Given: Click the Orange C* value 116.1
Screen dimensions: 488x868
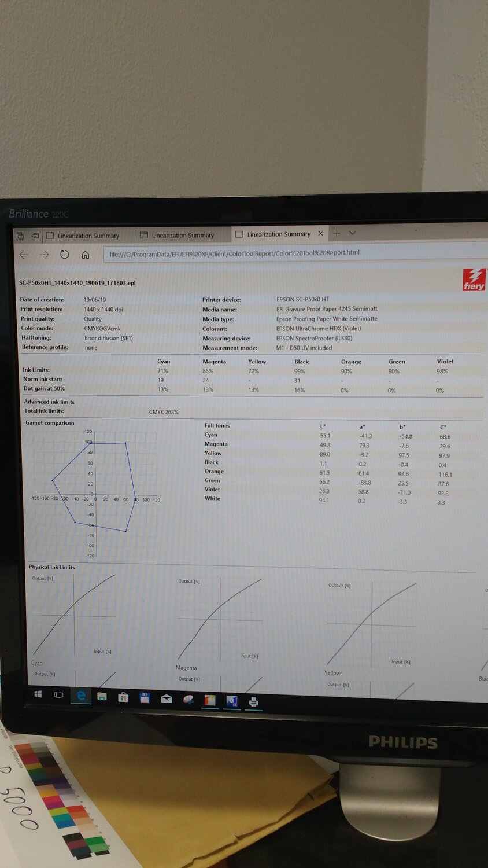Looking at the screenshot, I should point(445,475).
